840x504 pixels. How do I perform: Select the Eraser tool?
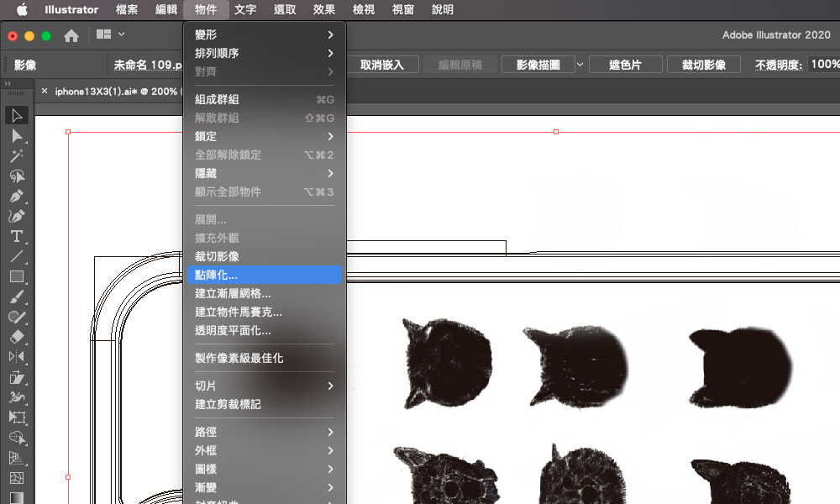(17, 336)
